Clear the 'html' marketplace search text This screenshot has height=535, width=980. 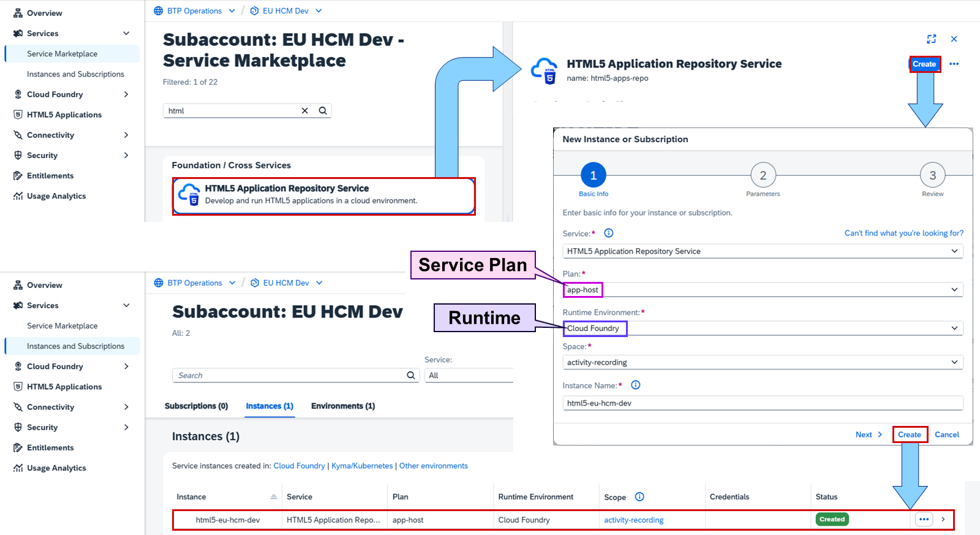click(305, 111)
